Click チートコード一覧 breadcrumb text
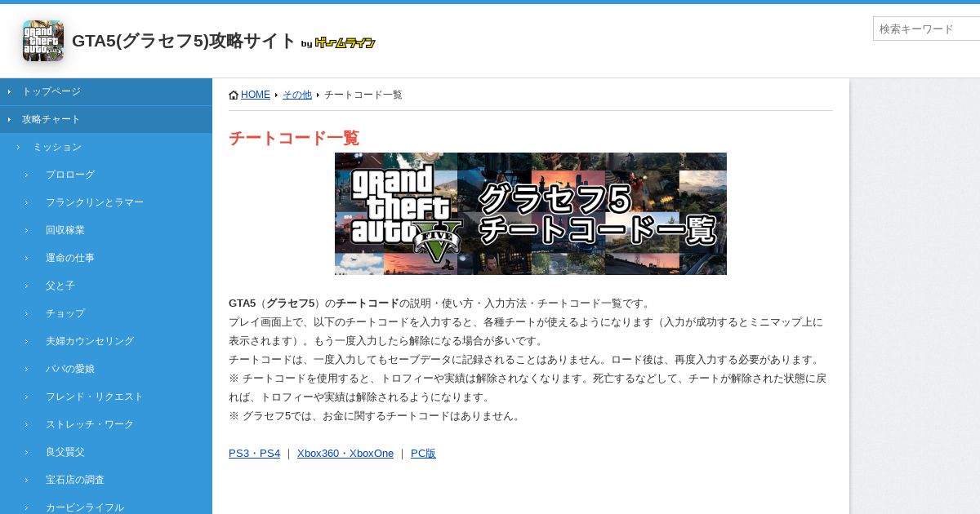Viewport: 980px width, 514px height. (363, 95)
